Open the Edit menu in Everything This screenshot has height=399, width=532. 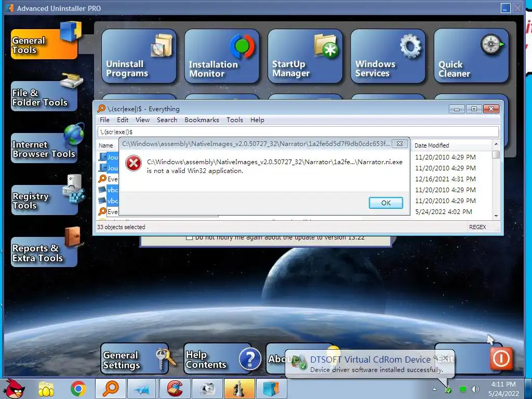123,120
